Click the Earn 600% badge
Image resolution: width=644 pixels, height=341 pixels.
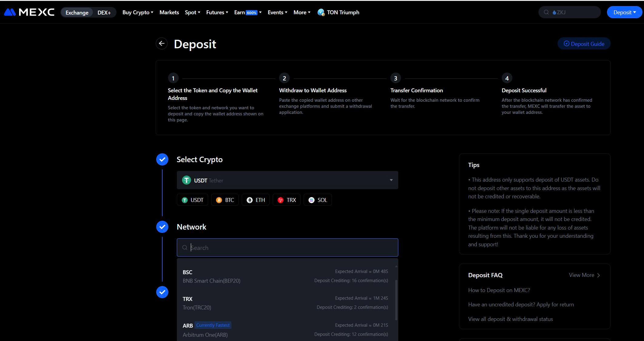click(x=251, y=13)
